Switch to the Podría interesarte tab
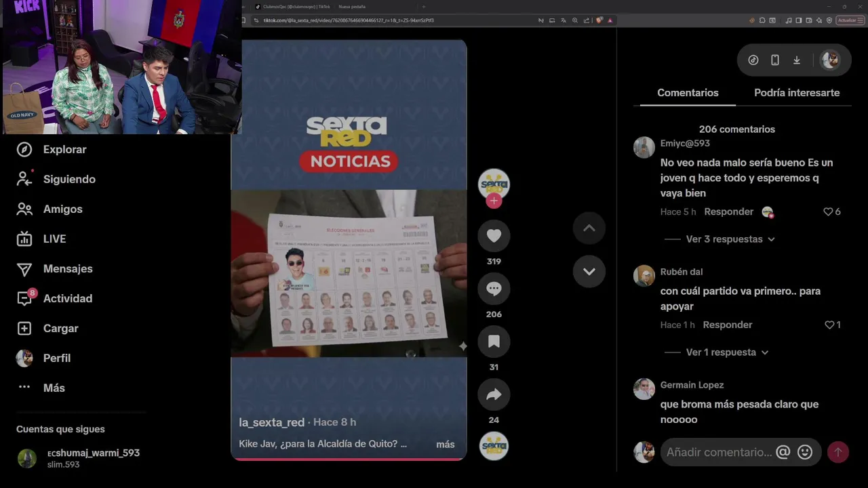This screenshot has width=868, height=488. point(797,93)
